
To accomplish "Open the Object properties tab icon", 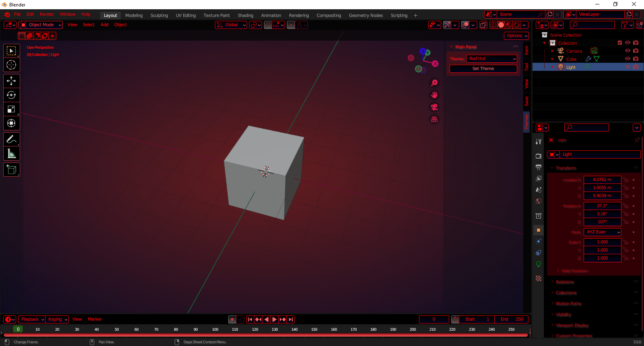I will coord(539,230).
